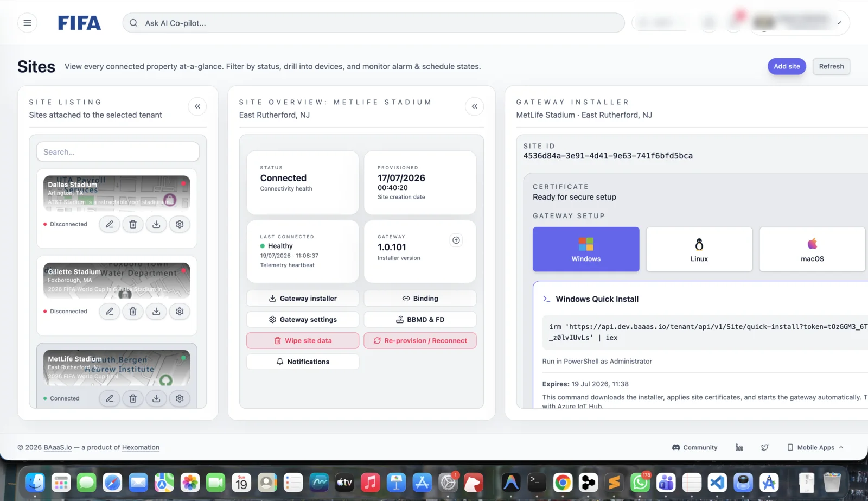Open Gillette Stadium settings gear

pos(180,312)
